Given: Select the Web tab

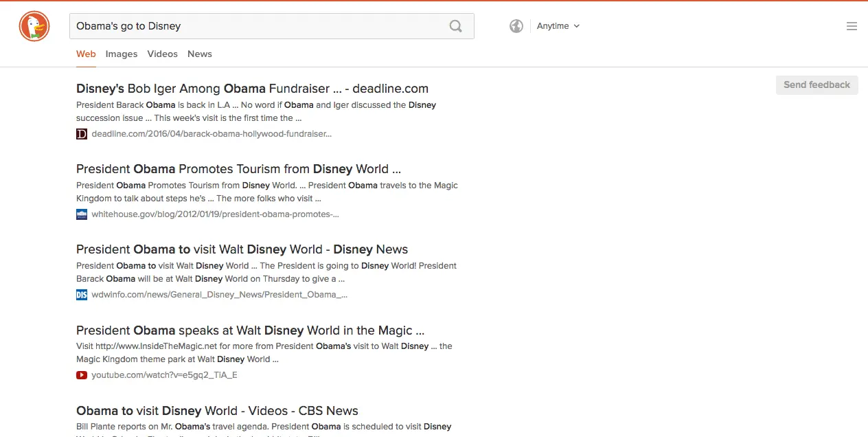Looking at the screenshot, I should tap(86, 54).
